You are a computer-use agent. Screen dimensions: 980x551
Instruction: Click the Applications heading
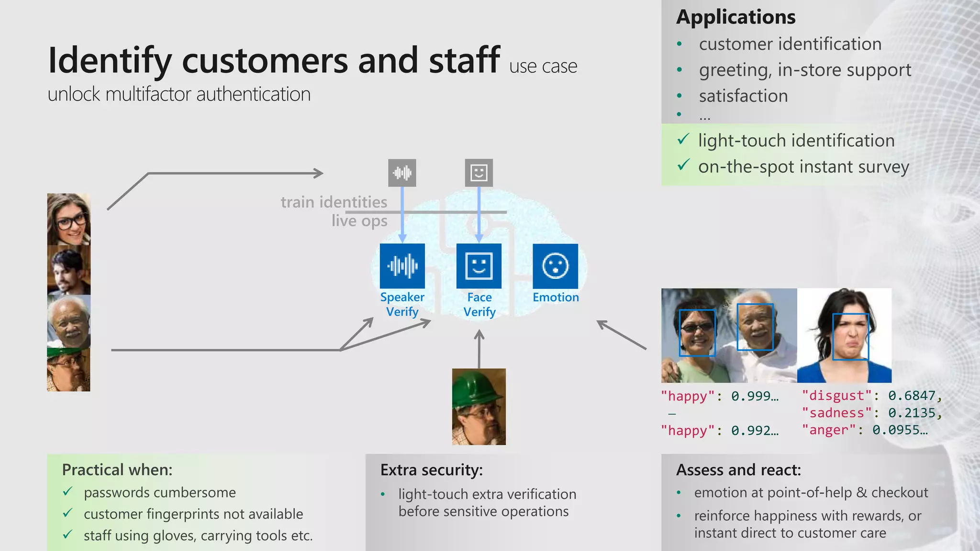(735, 17)
